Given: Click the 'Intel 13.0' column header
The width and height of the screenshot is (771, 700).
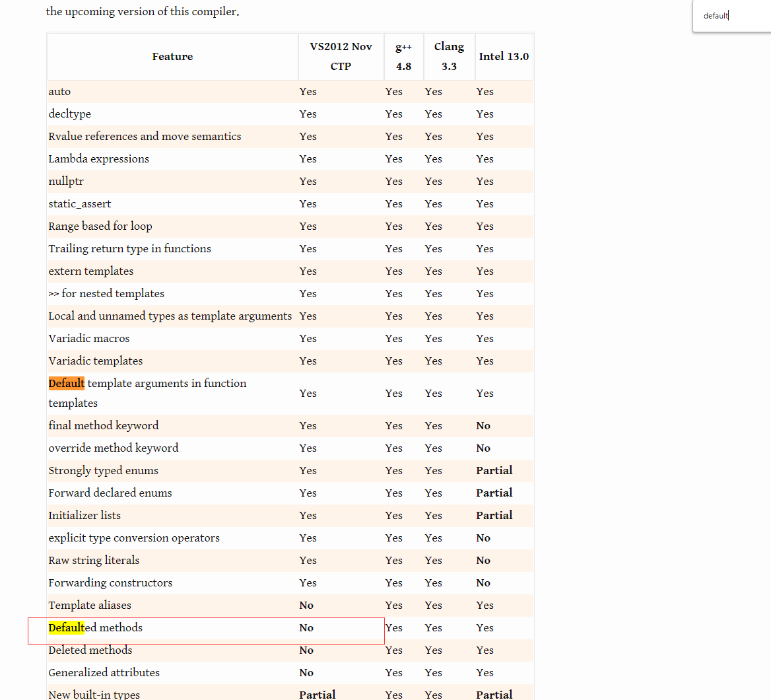Looking at the screenshot, I should click(x=504, y=57).
